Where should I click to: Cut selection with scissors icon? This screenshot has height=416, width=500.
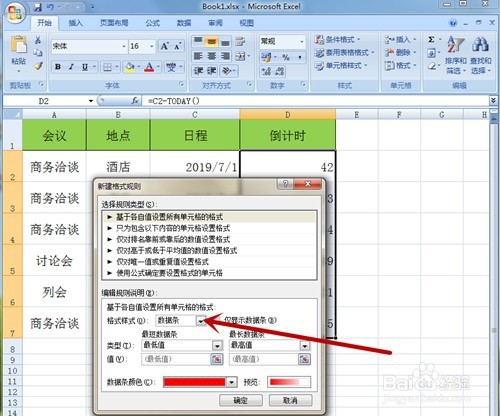[x=38, y=40]
